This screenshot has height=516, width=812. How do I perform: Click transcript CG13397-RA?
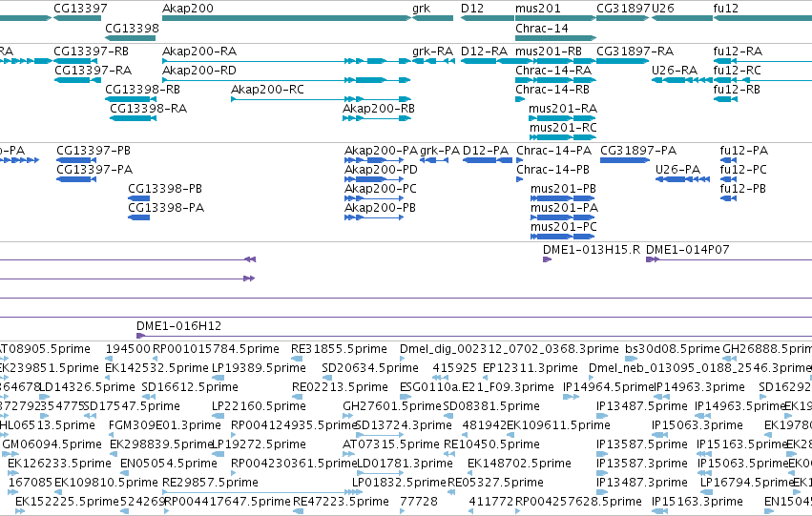[x=94, y=71]
